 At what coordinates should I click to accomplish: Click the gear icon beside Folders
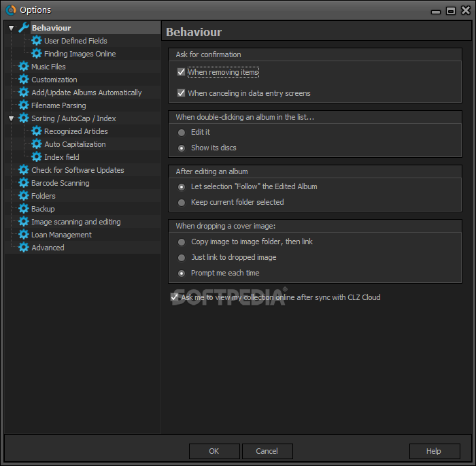[24, 196]
